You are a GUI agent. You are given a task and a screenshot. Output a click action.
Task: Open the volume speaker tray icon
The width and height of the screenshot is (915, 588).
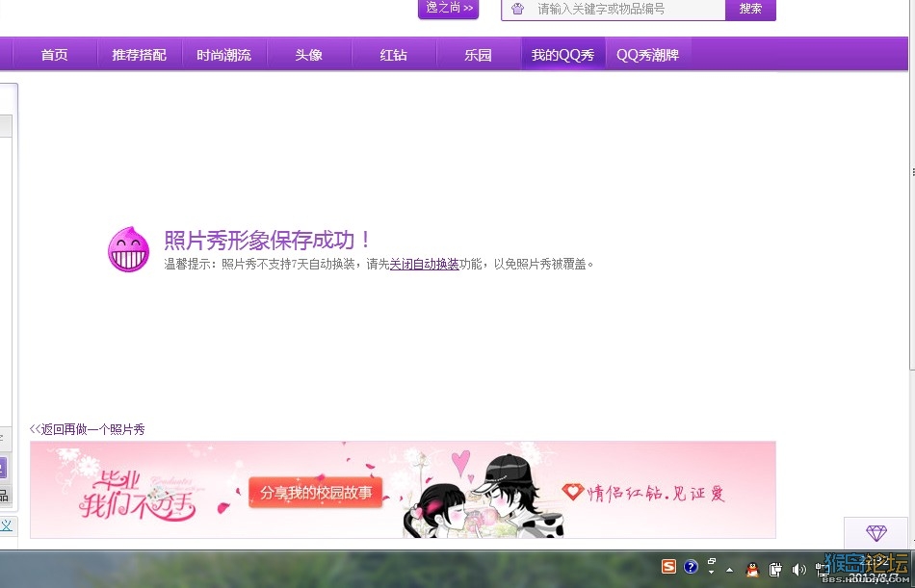798,569
